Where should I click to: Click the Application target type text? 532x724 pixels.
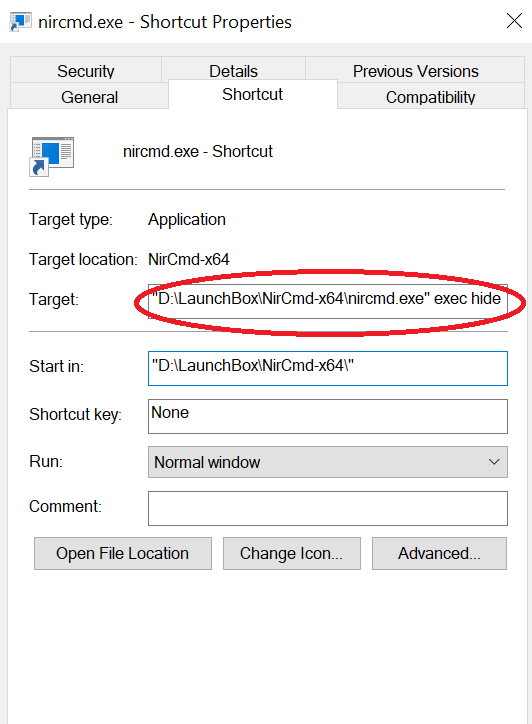(187, 220)
